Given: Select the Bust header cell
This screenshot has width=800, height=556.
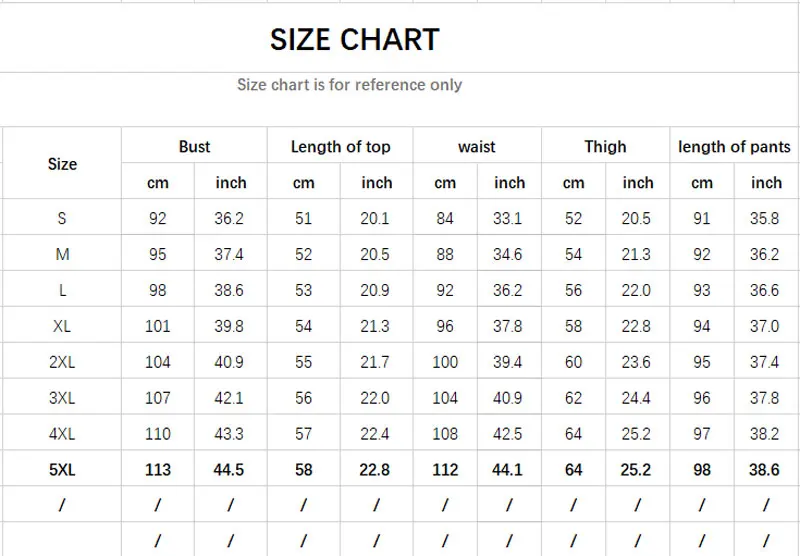Looking at the screenshot, I should tap(194, 147).
